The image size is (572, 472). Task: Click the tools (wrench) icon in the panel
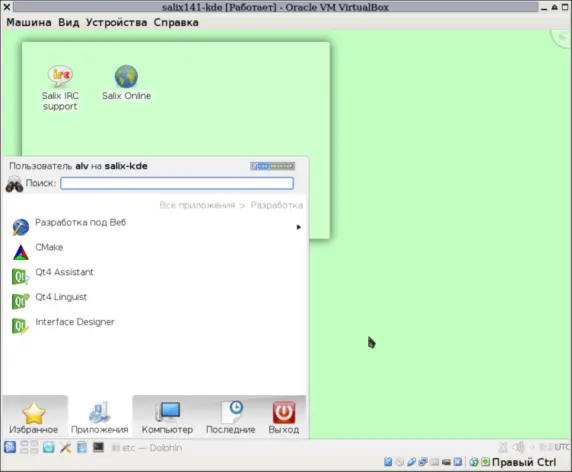point(66,447)
